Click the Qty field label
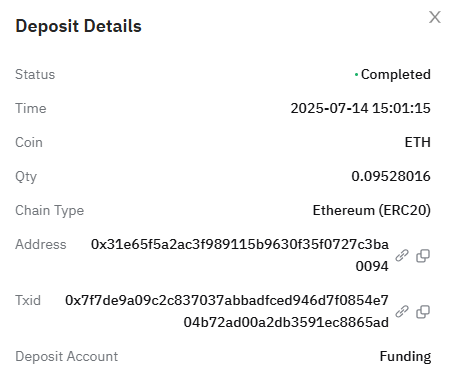The width and height of the screenshot is (450, 377). tap(26, 176)
